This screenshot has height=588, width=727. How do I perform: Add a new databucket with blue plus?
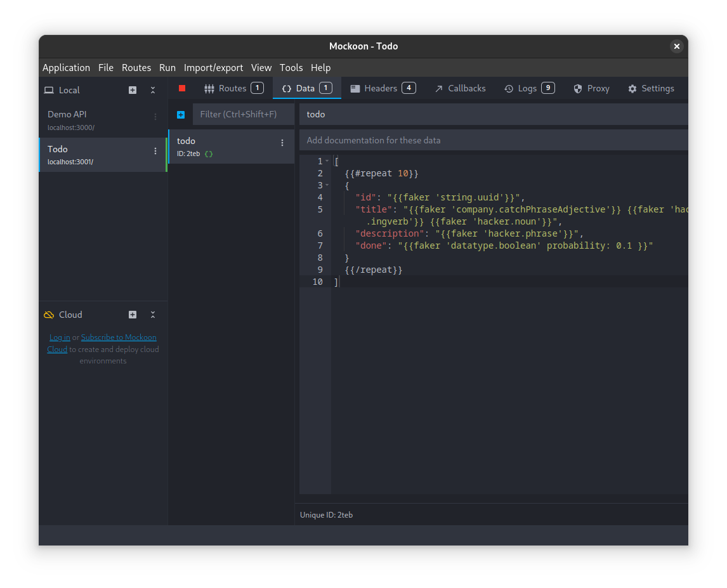coord(181,115)
